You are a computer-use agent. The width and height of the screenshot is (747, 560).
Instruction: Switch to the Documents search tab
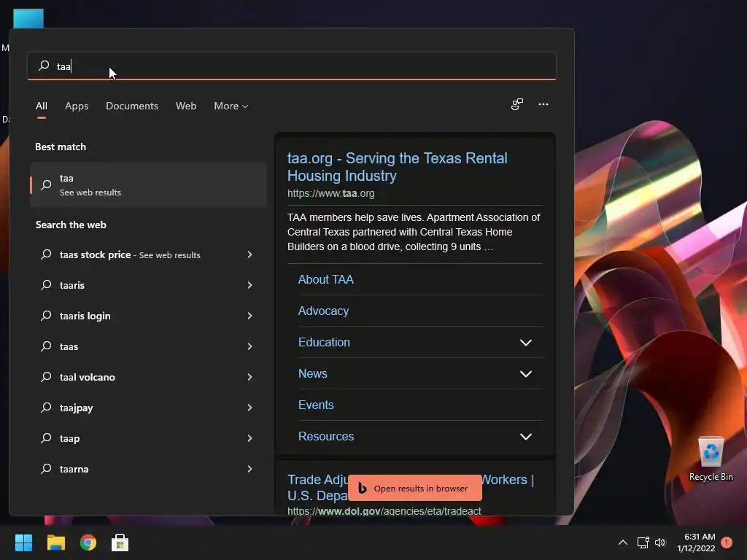[132, 106]
